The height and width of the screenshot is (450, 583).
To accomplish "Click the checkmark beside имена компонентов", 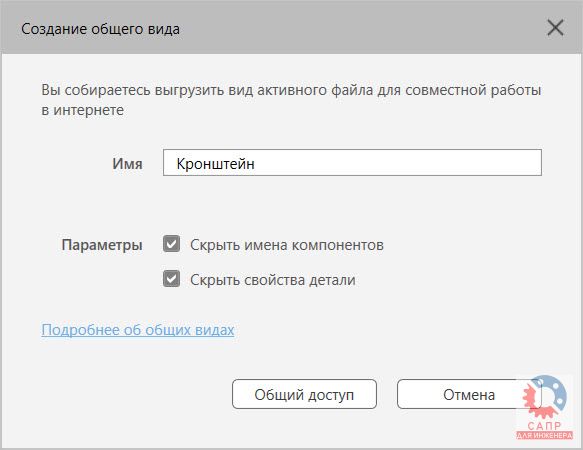I will pos(171,244).
